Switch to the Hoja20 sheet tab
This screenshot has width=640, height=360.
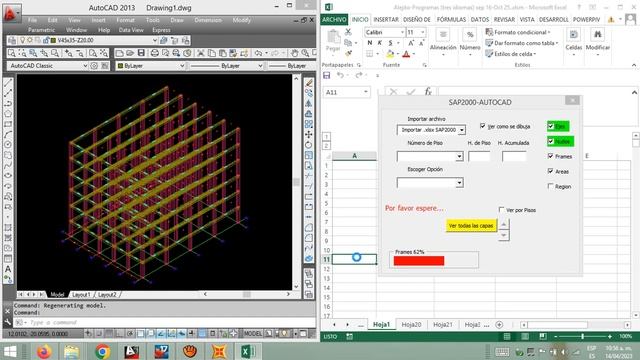[411, 324]
